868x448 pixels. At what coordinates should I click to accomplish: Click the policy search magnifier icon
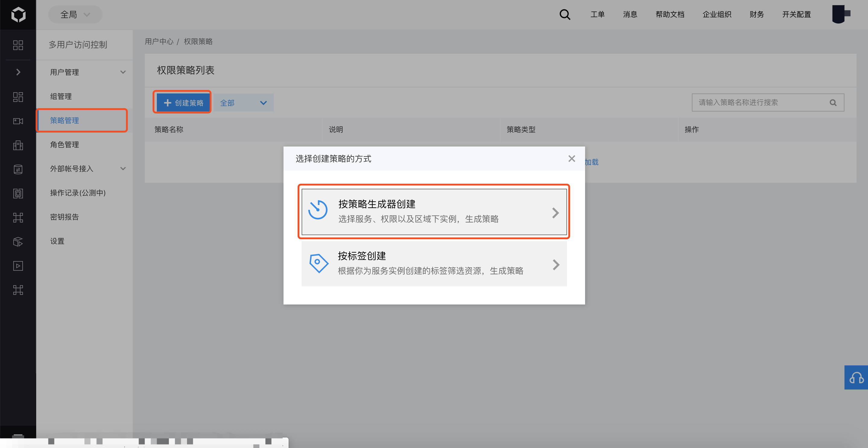pos(833,103)
